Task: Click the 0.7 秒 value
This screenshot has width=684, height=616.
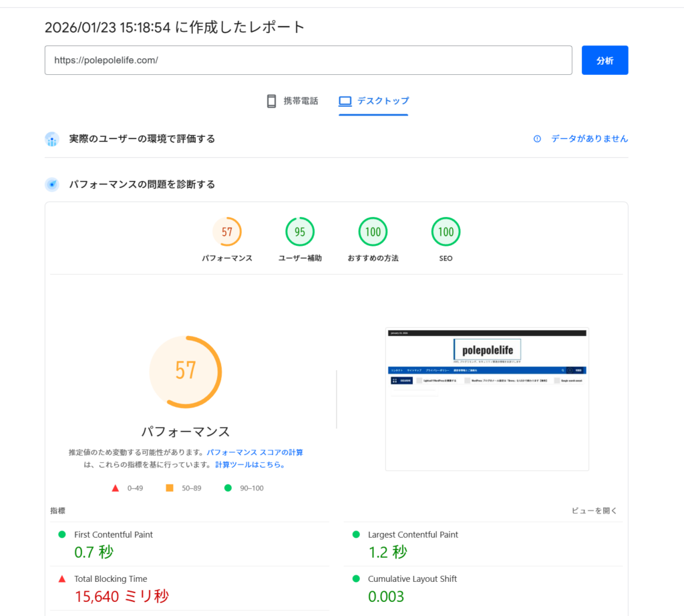Action: click(x=94, y=553)
